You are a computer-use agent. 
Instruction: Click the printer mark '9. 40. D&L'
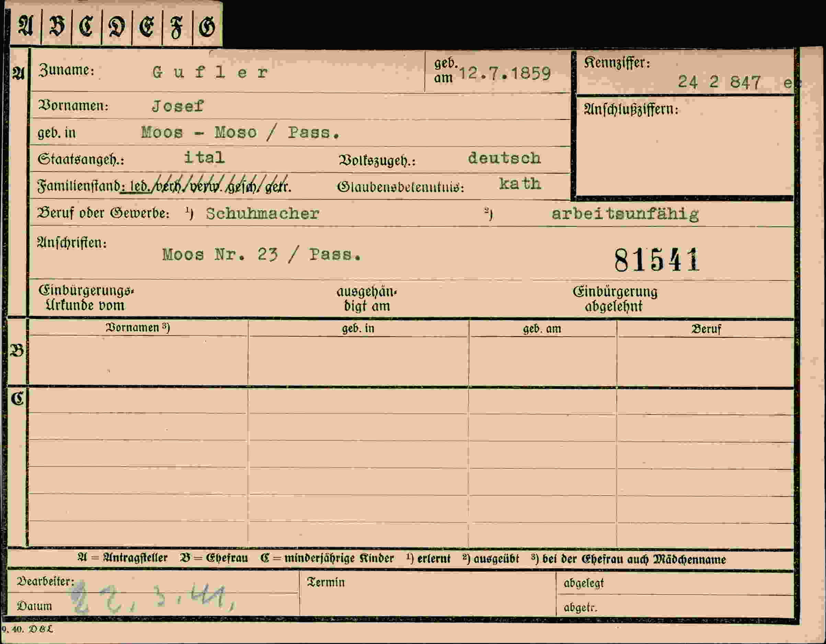(27, 629)
